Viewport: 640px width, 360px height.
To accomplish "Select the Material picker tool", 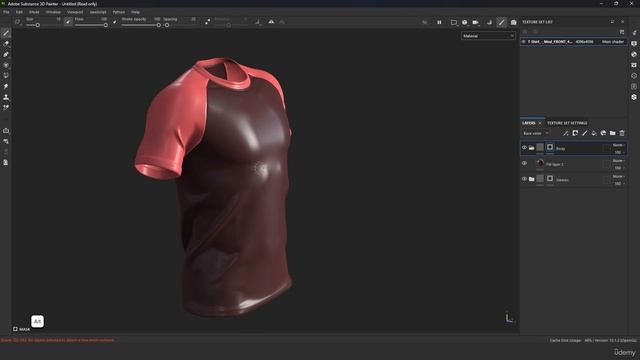I will [x=6, y=108].
